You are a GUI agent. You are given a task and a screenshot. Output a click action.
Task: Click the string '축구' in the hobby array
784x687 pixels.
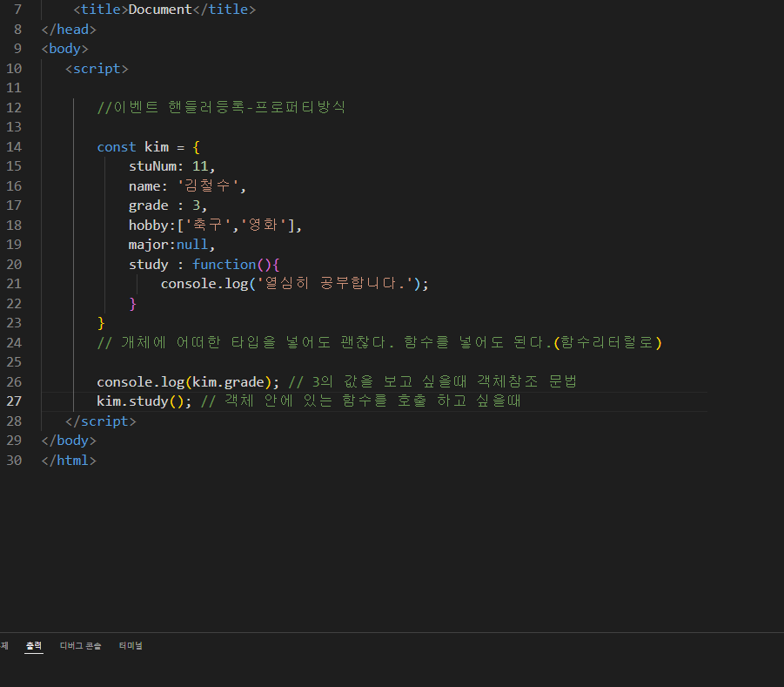coord(208,226)
